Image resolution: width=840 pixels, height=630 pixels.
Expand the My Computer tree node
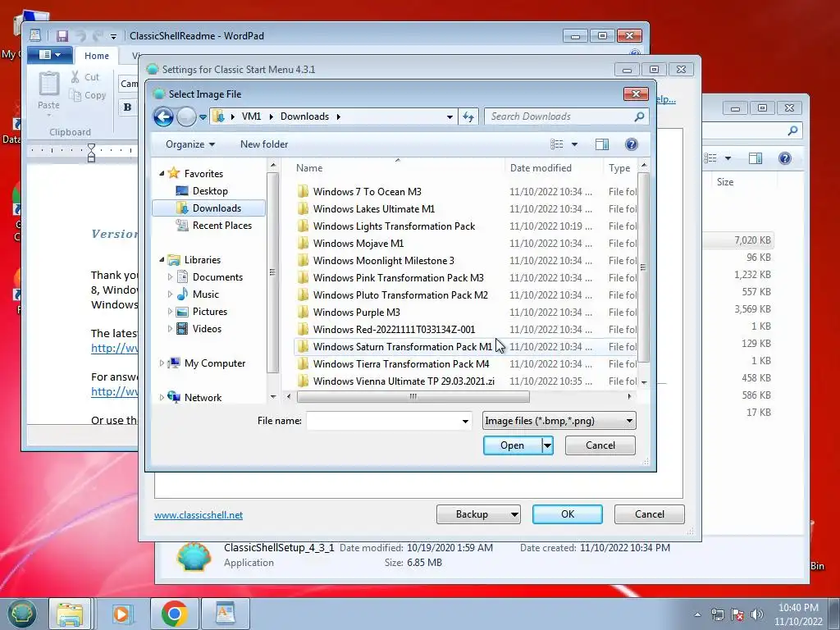[162, 363]
